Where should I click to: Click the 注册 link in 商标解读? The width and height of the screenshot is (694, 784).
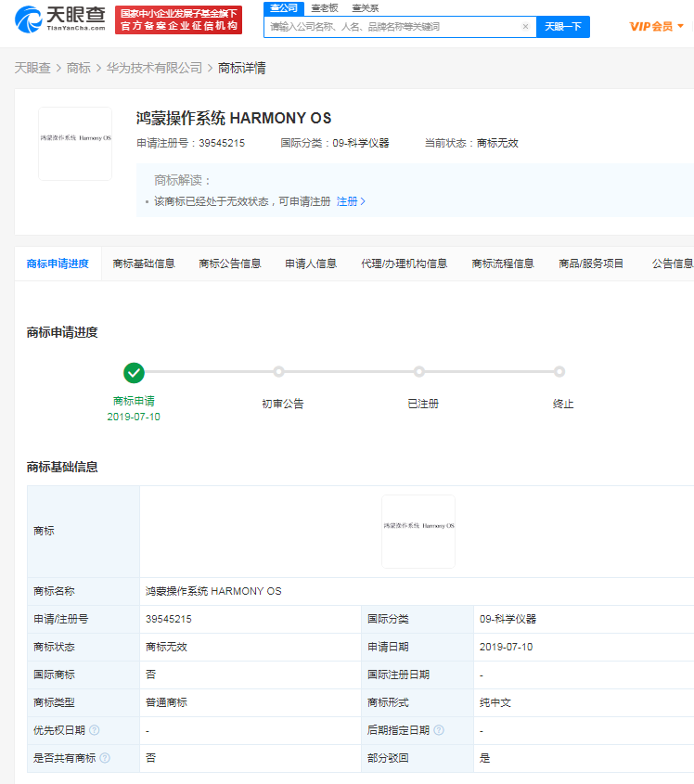click(350, 201)
